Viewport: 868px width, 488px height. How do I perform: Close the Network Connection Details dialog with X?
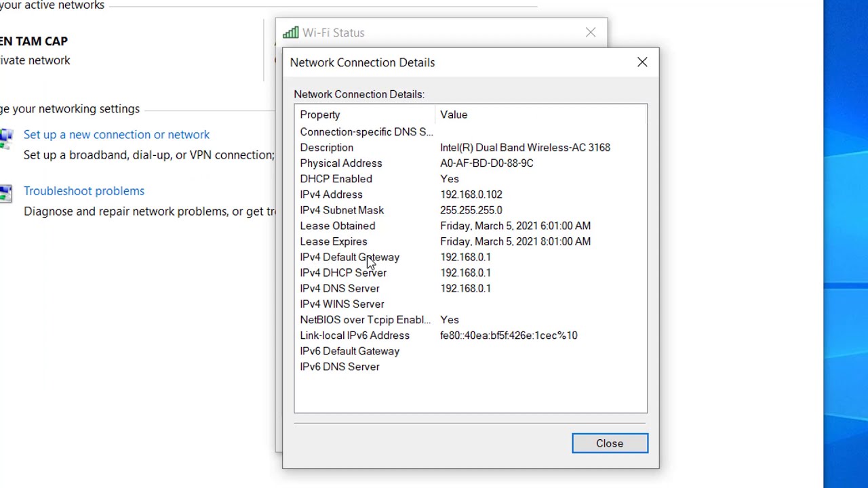(642, 62)
